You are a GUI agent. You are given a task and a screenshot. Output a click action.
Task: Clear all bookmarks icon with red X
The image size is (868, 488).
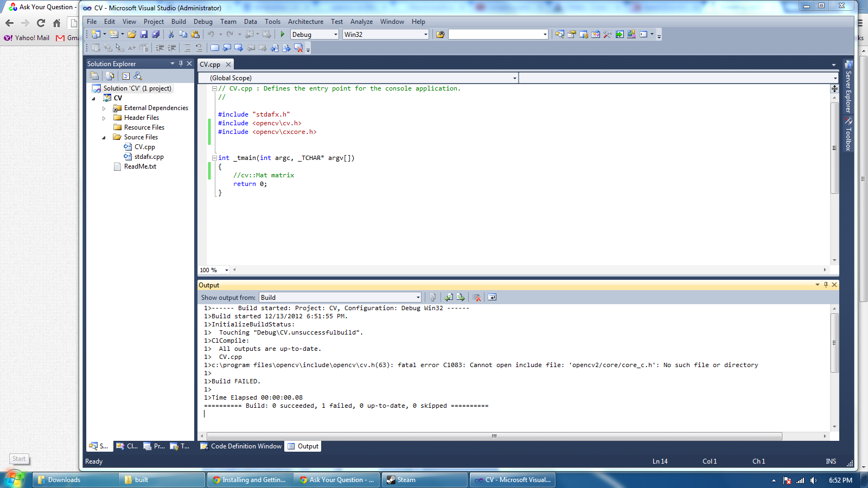coord(298,48)
